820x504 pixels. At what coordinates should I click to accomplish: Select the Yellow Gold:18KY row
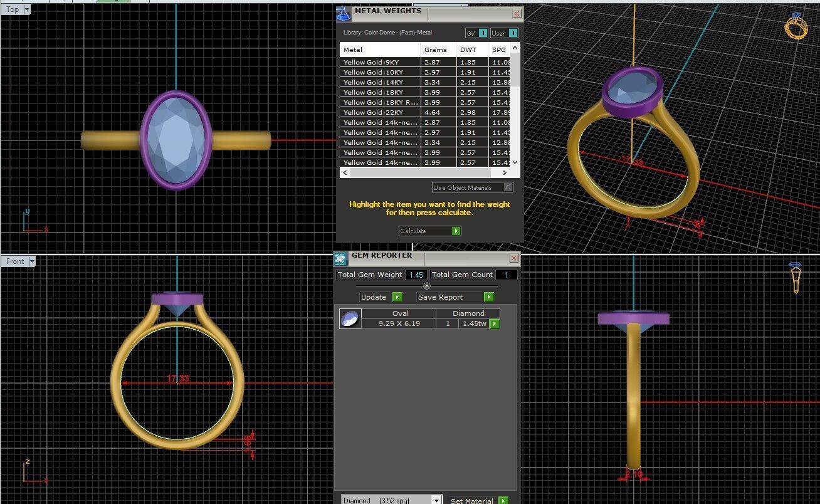(425, 92)
